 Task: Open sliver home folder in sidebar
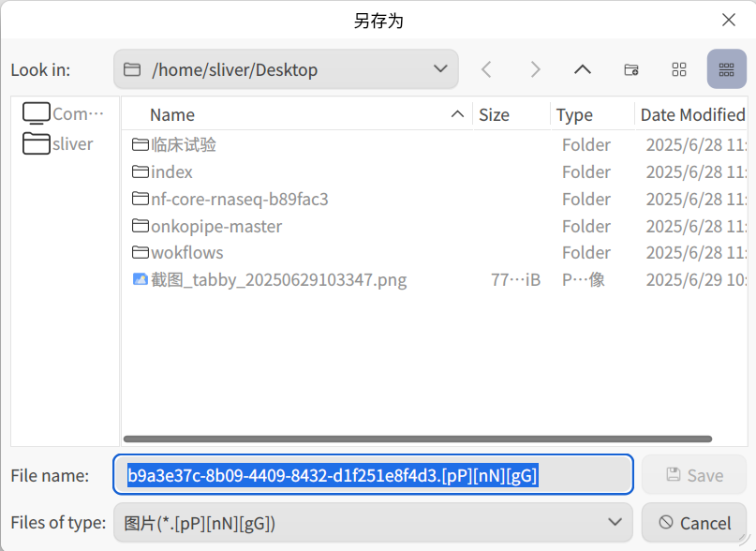point(58,143)
